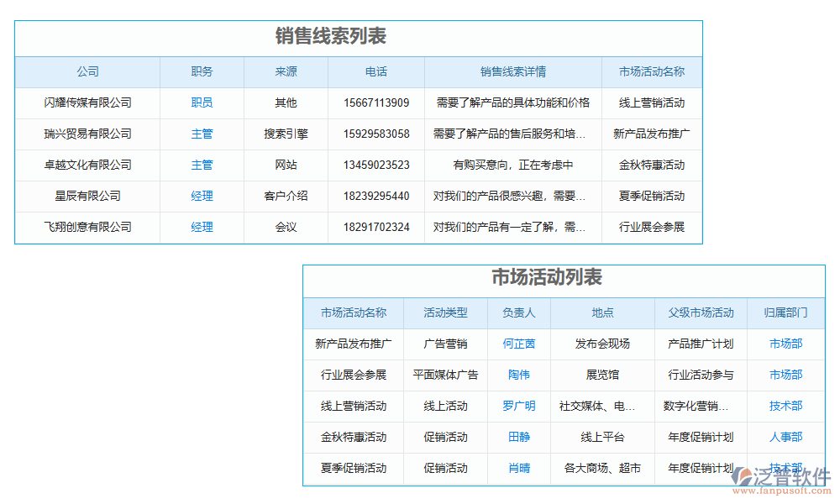The width and height of the screenshot is (840, 504).
Task: Open the 肖晴 contact link
Action: click(518, 469)
